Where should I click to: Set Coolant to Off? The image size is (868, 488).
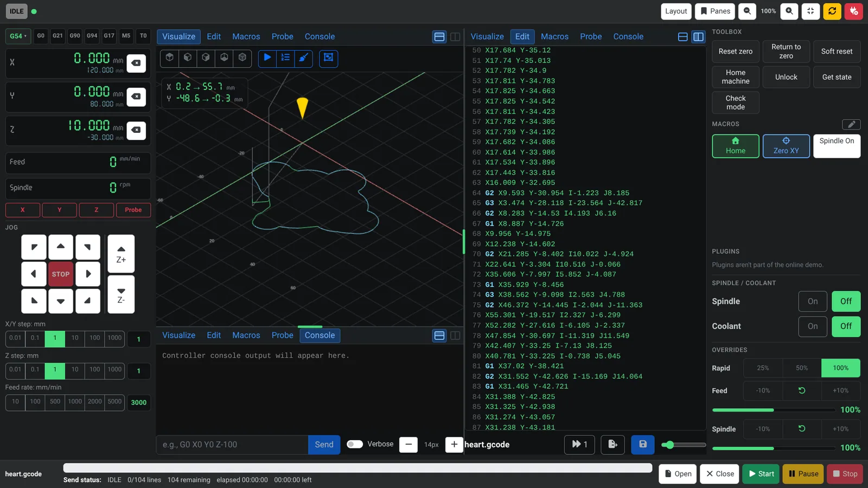(x=846, y=326)
